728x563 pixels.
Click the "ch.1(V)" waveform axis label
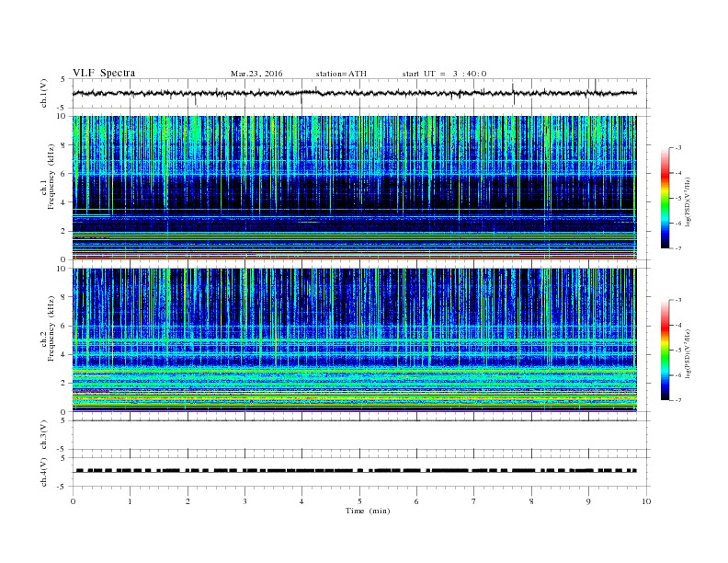click(x=44, y=93)
